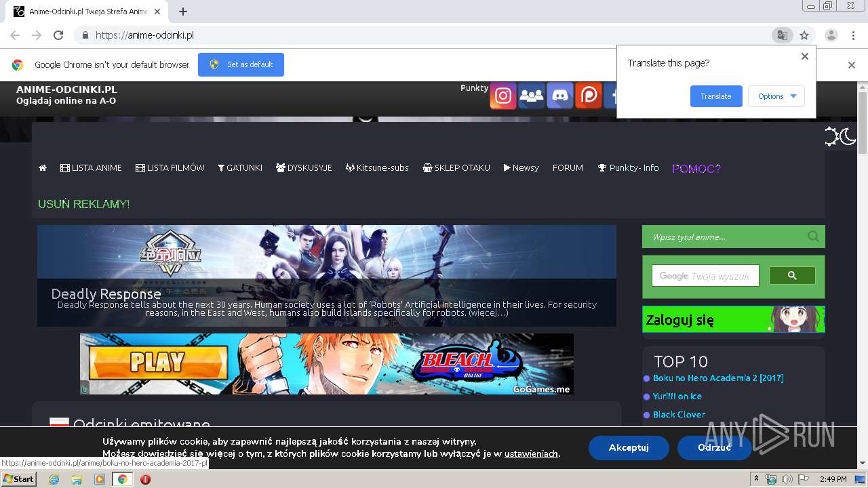Click the Translate button
868x488 pixels.
(x=716, y=96)
